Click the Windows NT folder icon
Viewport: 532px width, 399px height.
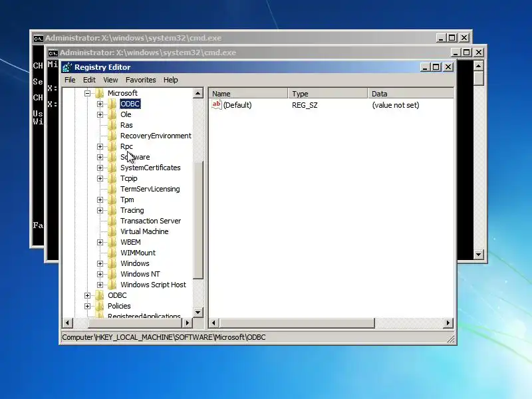pos(112,274)
